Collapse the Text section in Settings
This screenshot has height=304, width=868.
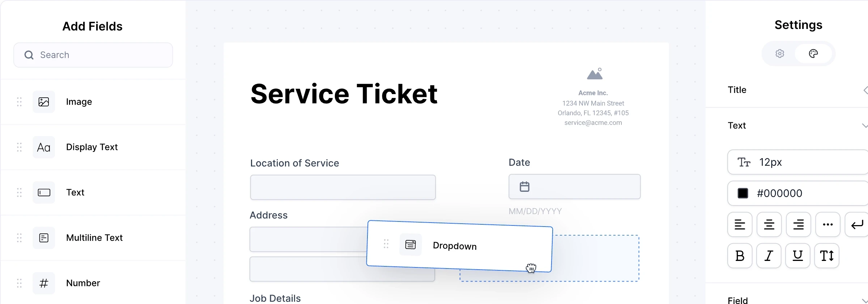(865, 126)
